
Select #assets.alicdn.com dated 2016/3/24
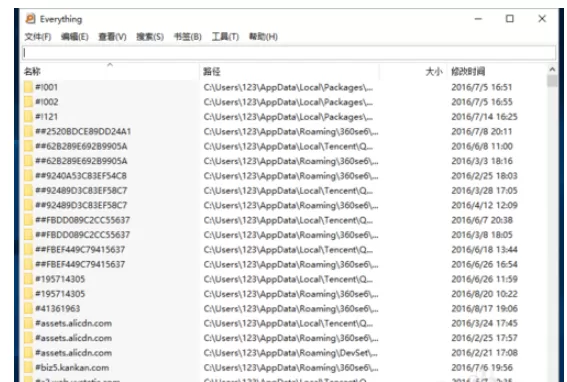coord(73,323)
